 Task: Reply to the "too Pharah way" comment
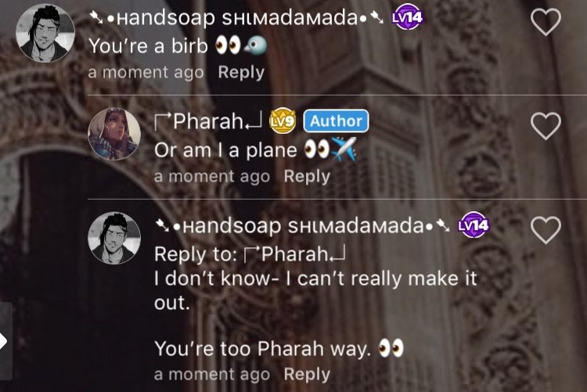(307, 374)
